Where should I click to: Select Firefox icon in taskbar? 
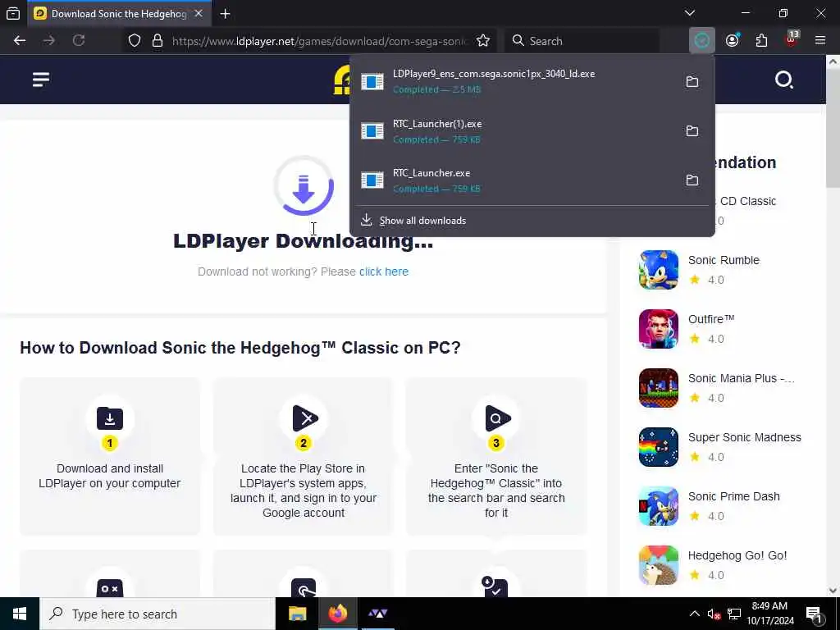click(337, 614)
